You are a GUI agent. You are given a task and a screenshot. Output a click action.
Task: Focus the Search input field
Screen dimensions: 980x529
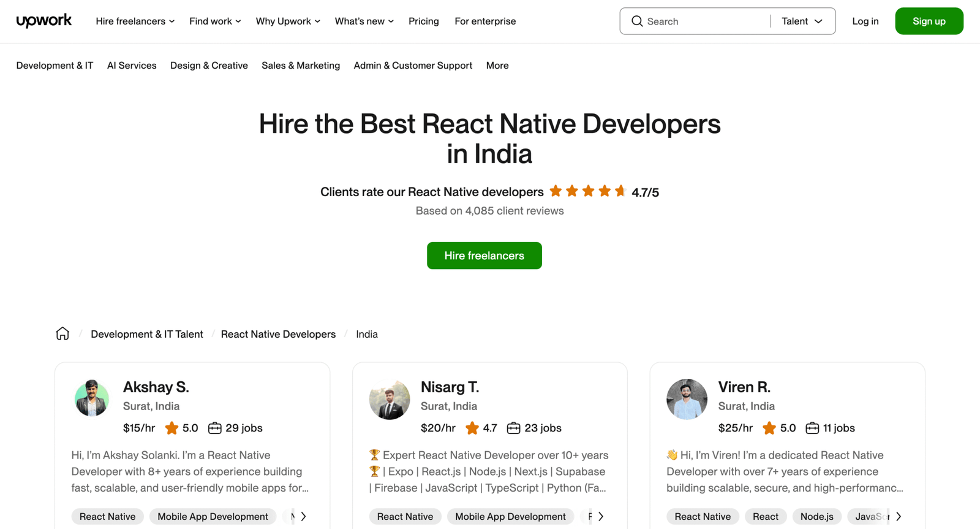[704, 21]
